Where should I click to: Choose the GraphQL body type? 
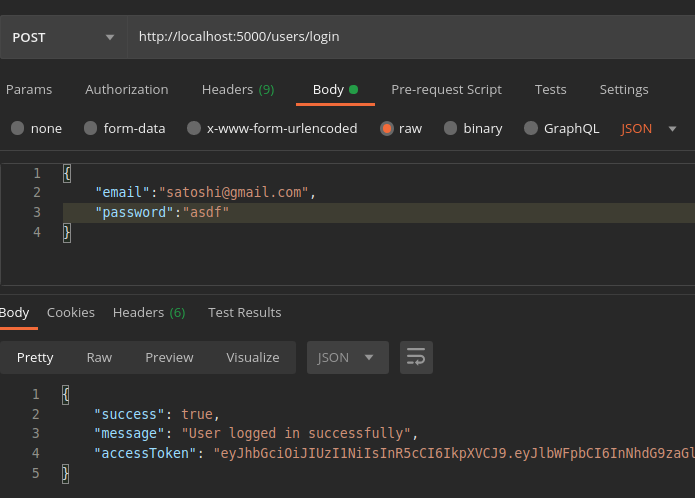[x=530, y=128]
